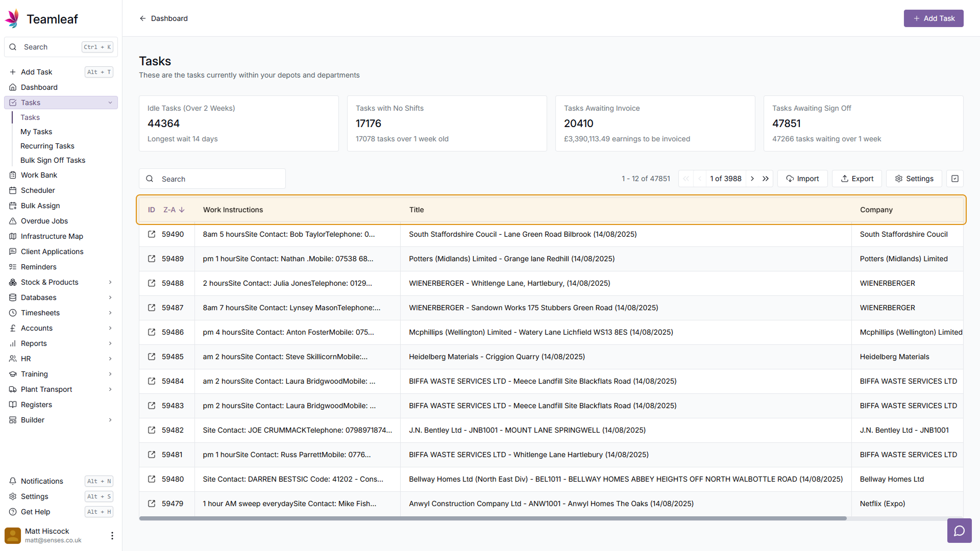Open Recurring Tasks submenu item

coord(47,146)
